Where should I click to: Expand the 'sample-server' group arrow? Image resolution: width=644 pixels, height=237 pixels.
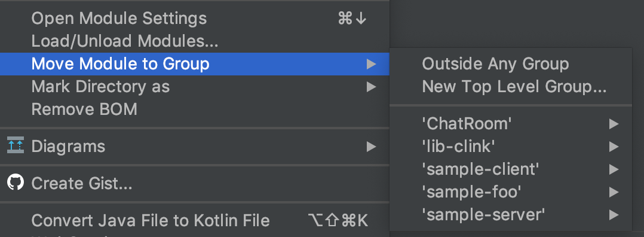click(x=614, y=214)
